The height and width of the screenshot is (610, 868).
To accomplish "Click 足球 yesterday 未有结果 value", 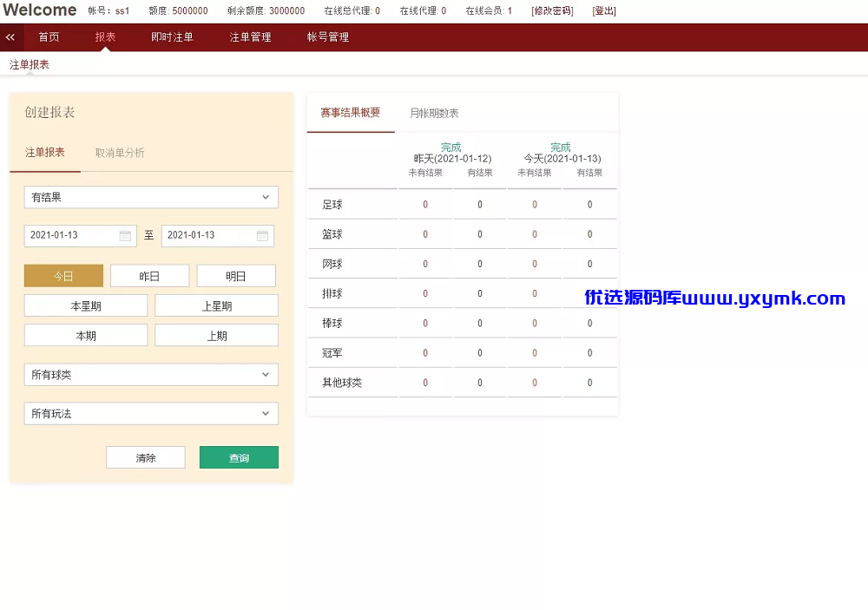I will click(x=425, y=205).
